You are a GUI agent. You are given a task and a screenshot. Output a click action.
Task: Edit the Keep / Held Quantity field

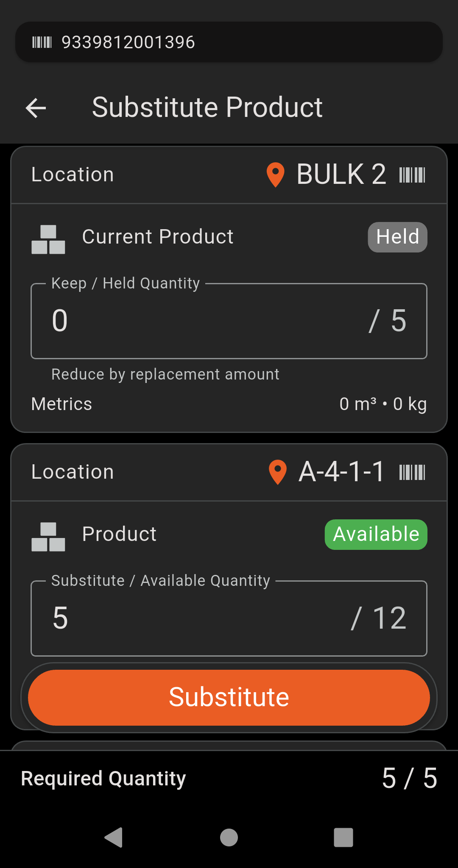coord(204,321)
